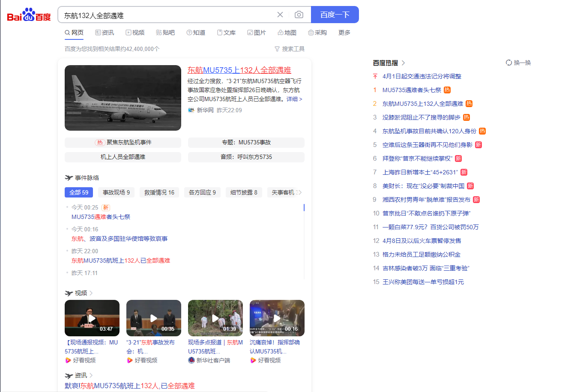Click the 新华网 source icon

191,110
